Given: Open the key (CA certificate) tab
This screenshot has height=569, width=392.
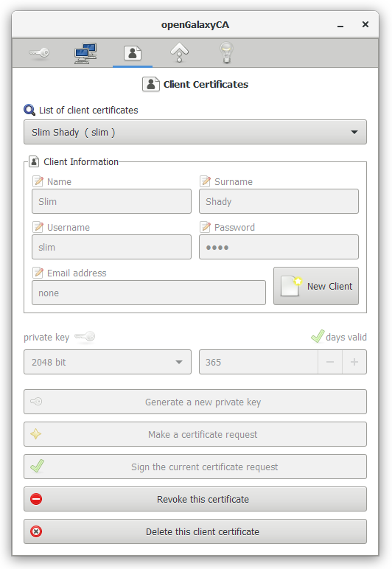Looking at the screenshot, I should click(x=39, y=53).
